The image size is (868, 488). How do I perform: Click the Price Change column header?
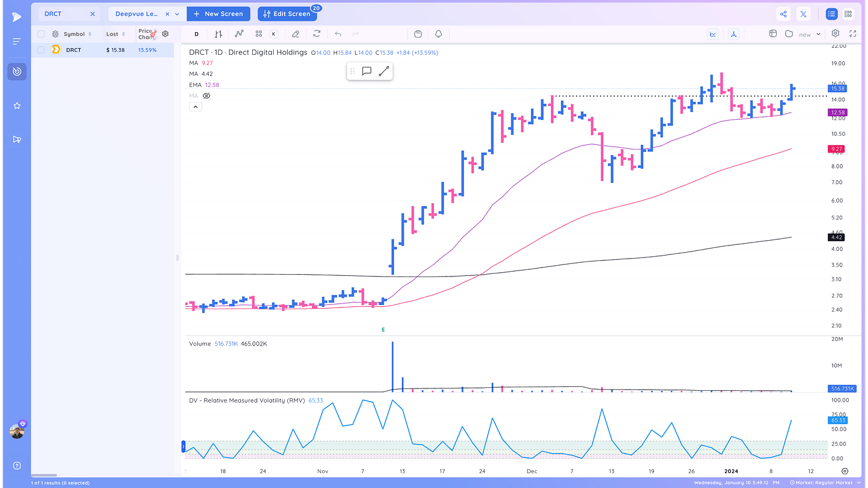click(147, 34)
